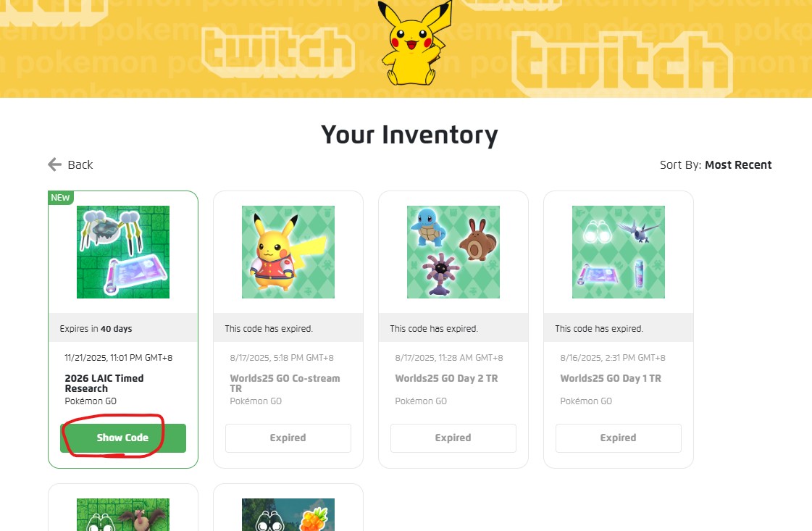The height and width of the screenshot is (531, 812).
Task: Select the 2026 LAIC Timed Research thumbnail
Action: (122, 252)
